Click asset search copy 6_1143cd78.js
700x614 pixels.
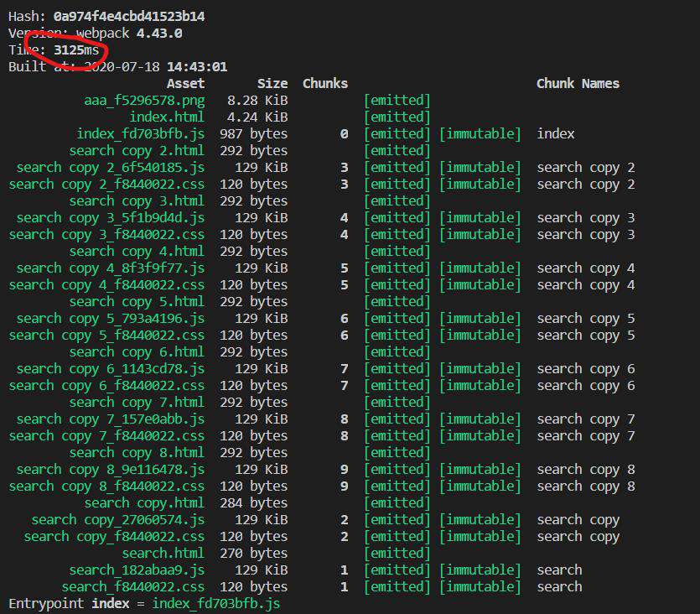(111, 369)
